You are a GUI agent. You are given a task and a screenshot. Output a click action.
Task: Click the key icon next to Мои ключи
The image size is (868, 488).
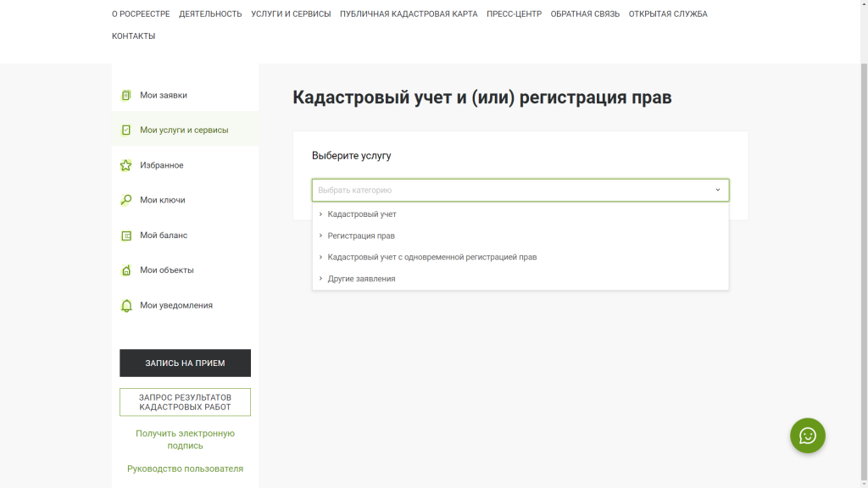pos(126,201)
